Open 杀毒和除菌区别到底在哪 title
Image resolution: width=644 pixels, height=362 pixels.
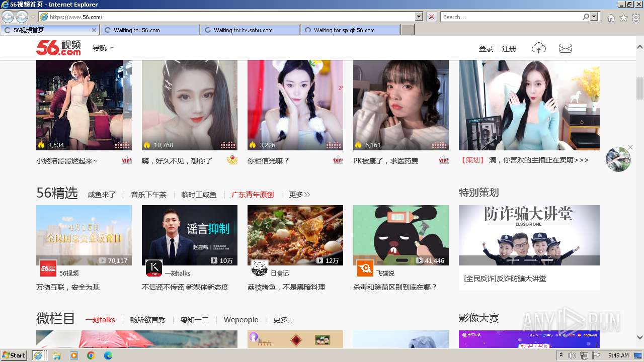[x=395, y=287]
